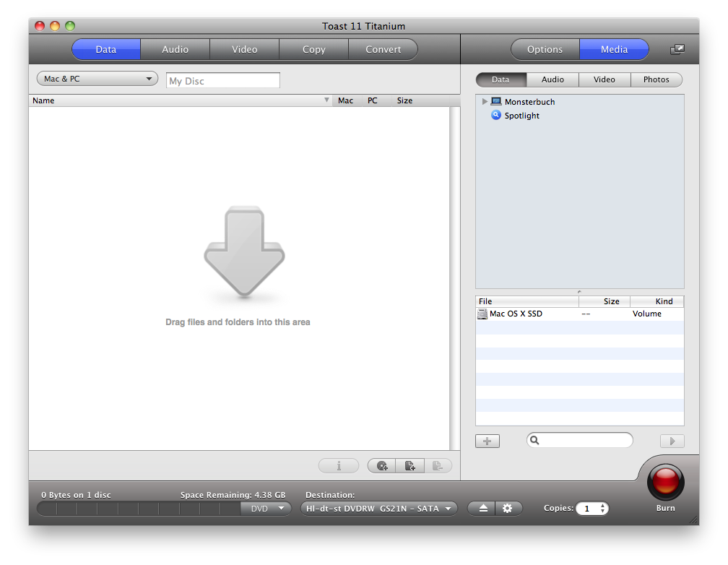
Task: Click the window resize grip corner
Action: click(x=693, y=520)
